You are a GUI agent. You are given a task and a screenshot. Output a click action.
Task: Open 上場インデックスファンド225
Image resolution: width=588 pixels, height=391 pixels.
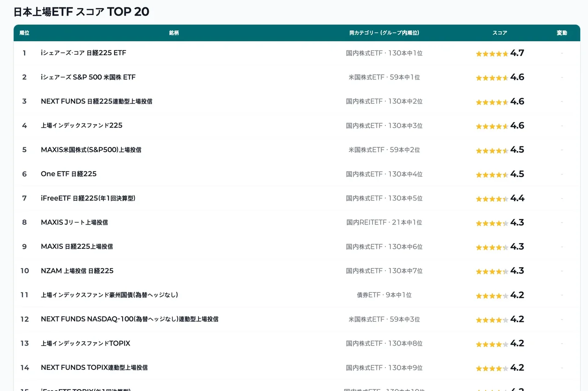(82, 126)
